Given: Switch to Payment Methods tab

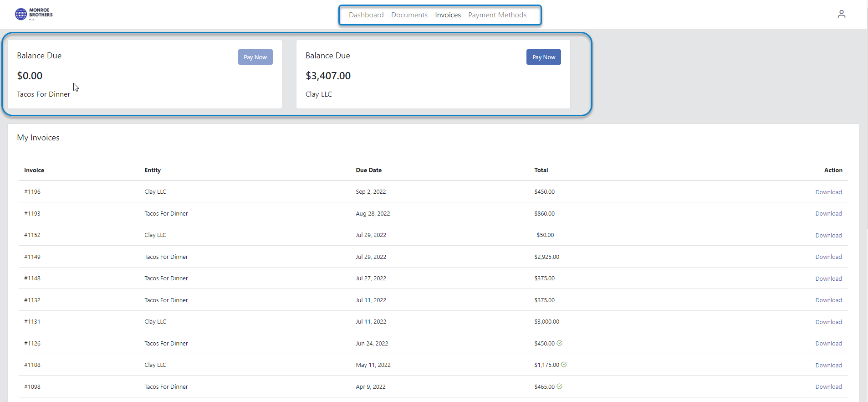Looking at the screenshot, I should point(497,15).
